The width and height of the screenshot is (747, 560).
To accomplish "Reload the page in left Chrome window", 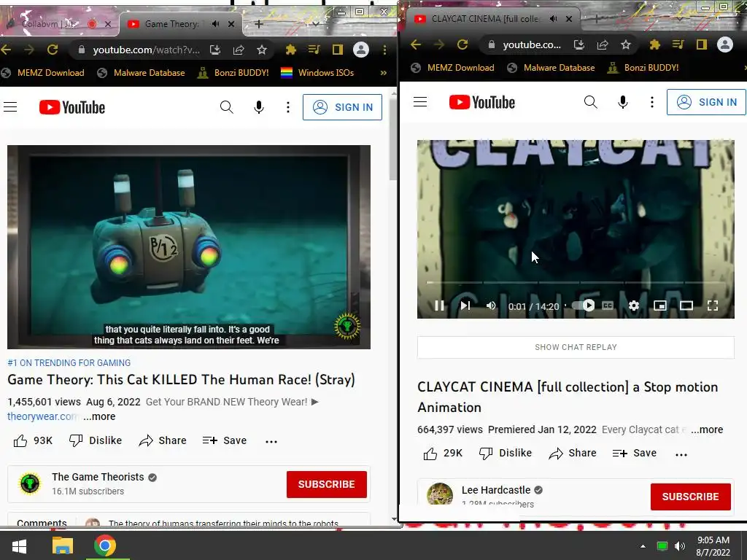I will (53, 50).
